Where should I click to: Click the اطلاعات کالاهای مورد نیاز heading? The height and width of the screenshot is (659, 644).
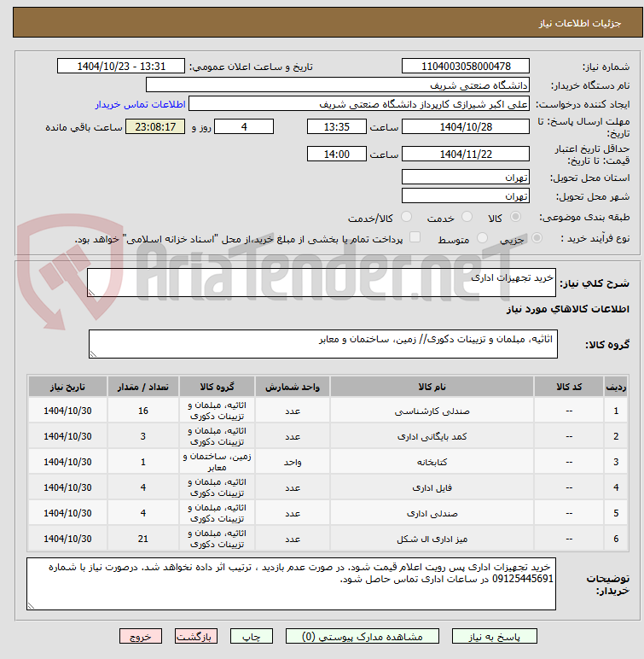567,309
